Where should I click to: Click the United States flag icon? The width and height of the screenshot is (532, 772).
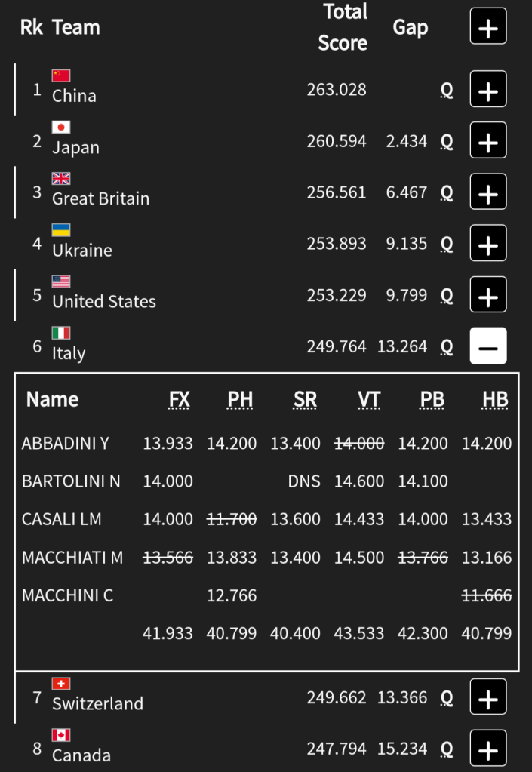pyautogui.click(x=61, y=281)
